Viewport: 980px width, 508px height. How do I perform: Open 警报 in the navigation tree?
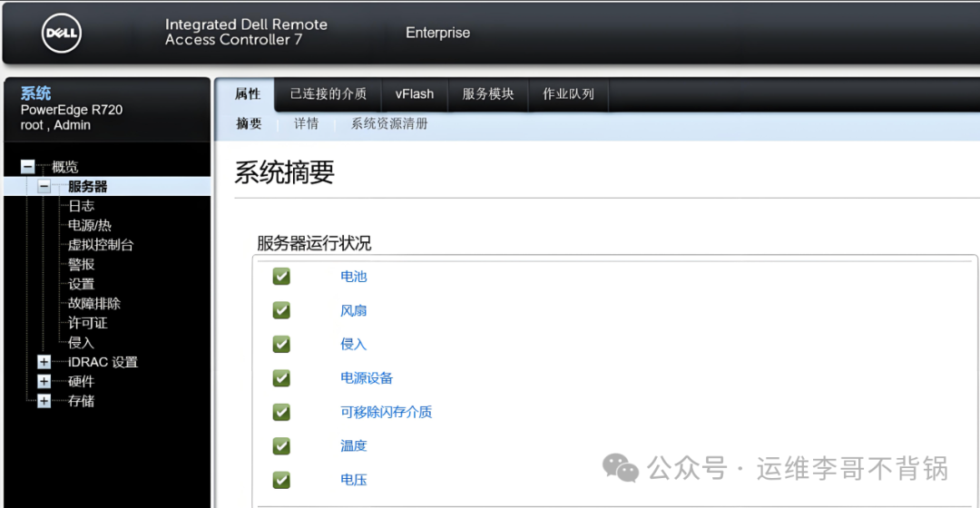coord(82,264)
